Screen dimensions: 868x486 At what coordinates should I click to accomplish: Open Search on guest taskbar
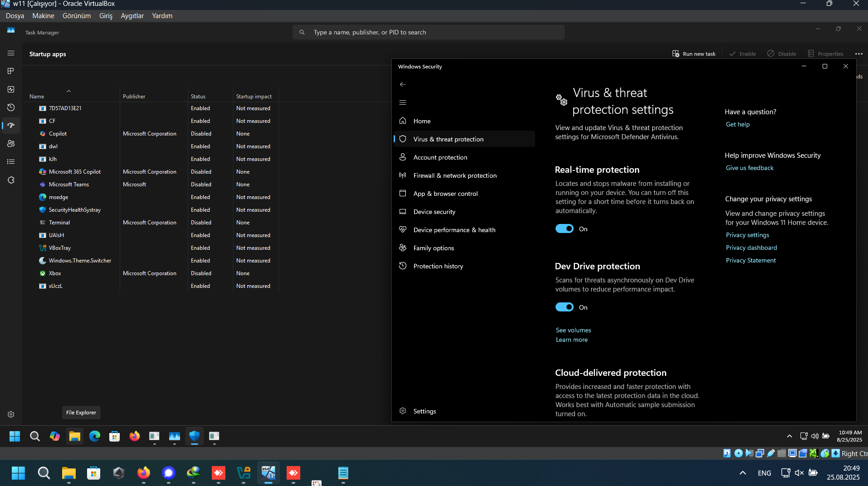[x=35, y=436]
